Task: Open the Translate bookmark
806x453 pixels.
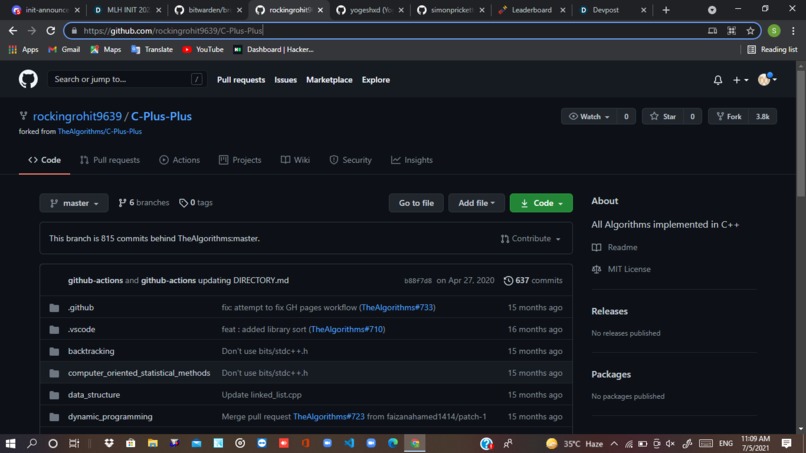Action: pos(152,49)
